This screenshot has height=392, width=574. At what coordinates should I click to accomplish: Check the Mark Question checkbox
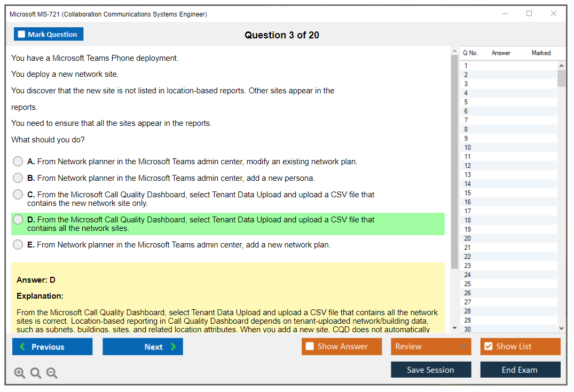point(21,34)
